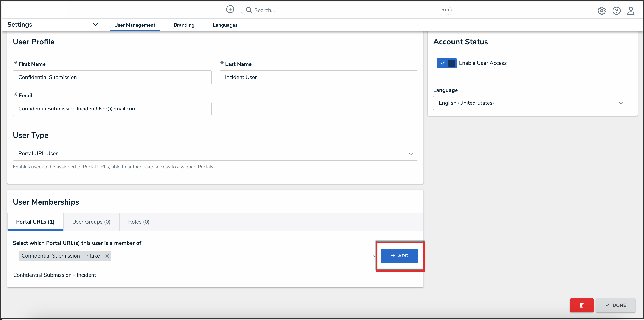Screen dimensions: 644x320
Task: Switch to the User Groups tab
Action: tap(91, 222)
